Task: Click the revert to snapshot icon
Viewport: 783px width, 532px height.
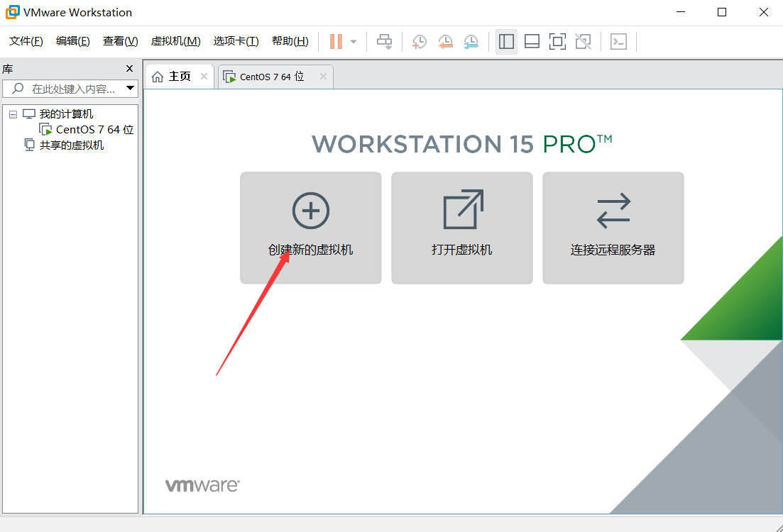Action: click(x=445, y=41)
